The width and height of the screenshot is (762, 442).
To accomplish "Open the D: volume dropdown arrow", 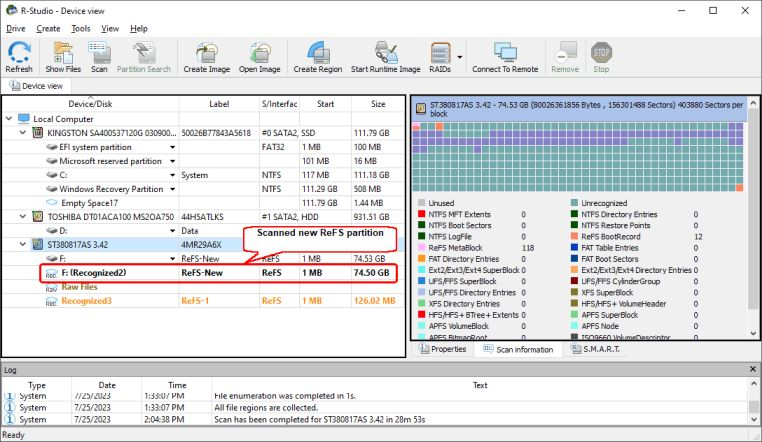I will coord(173,231).
